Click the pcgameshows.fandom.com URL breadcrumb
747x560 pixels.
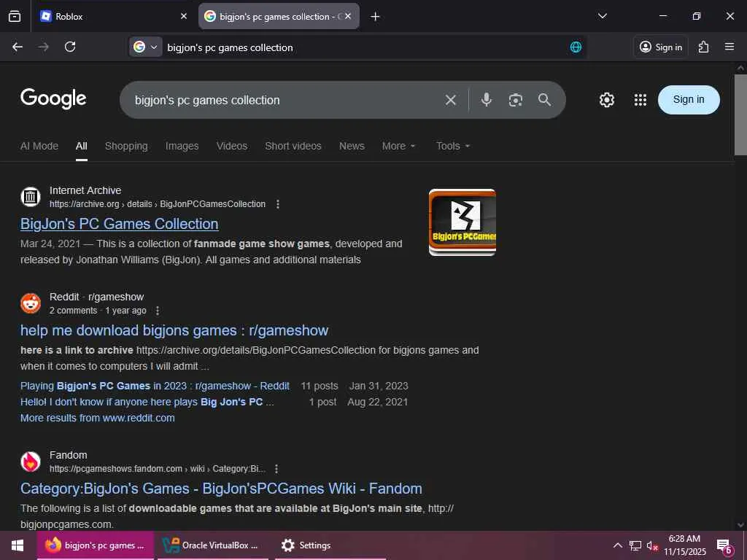coord(158,469)
